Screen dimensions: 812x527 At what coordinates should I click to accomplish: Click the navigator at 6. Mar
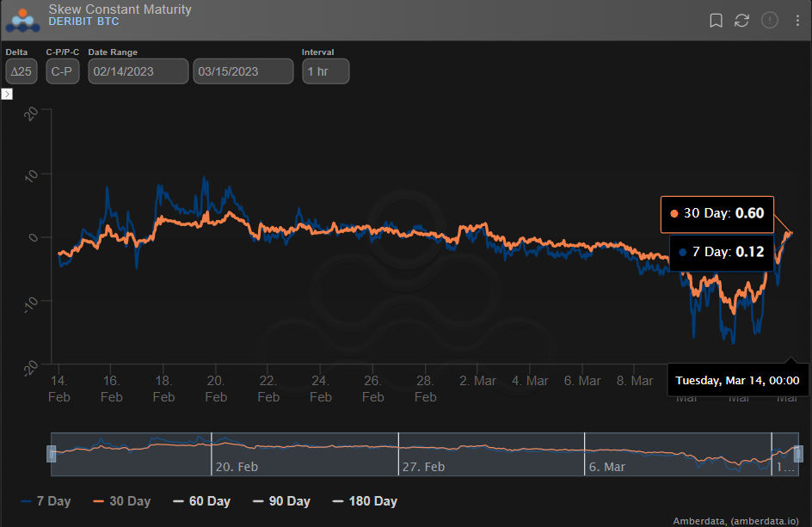click(607, 467)
